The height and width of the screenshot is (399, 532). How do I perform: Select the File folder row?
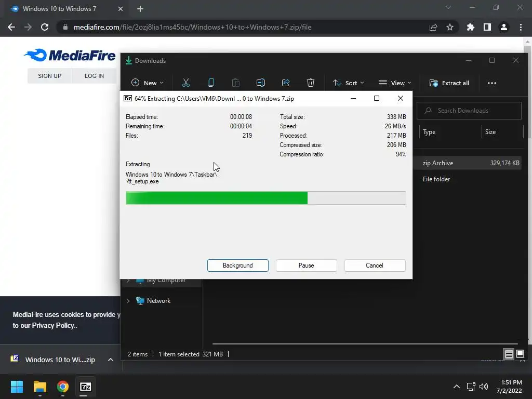click(467, 179)
